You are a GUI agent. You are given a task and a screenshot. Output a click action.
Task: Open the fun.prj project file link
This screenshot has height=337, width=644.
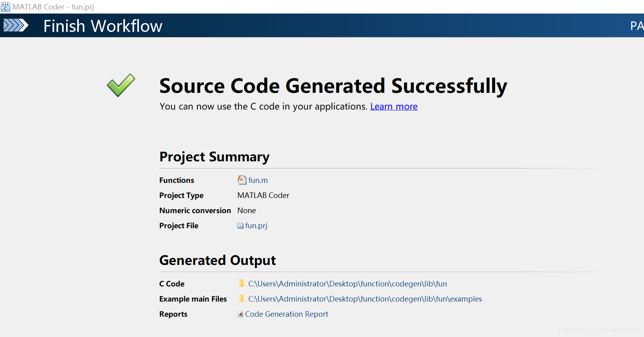[x=256, y=225]
